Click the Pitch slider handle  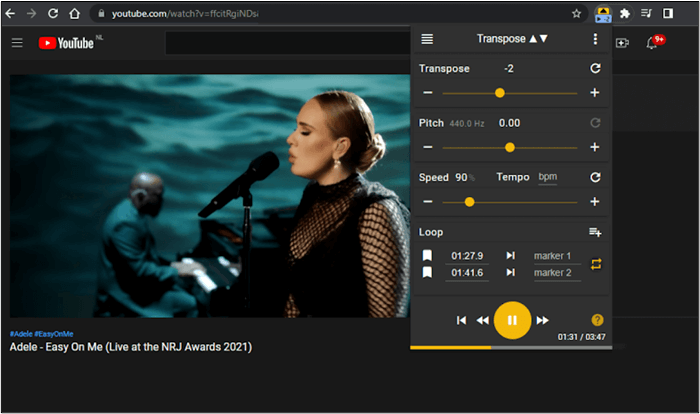point(509,147)
